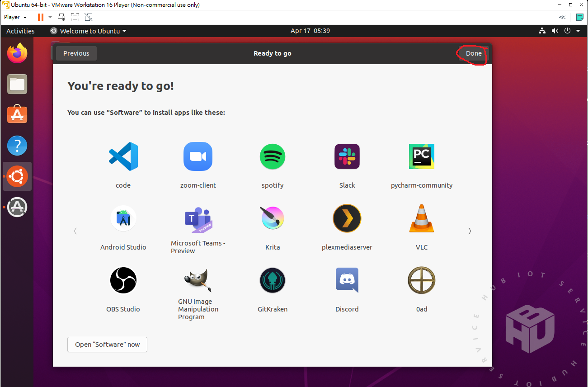
Task: Open the pycharm-community app icon
Action: 422,156
